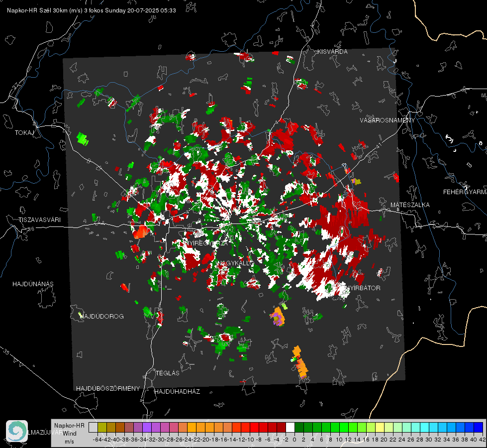Click legend value 0 on the scale
This screenshot has height=448, width=487.
[294, 440]
